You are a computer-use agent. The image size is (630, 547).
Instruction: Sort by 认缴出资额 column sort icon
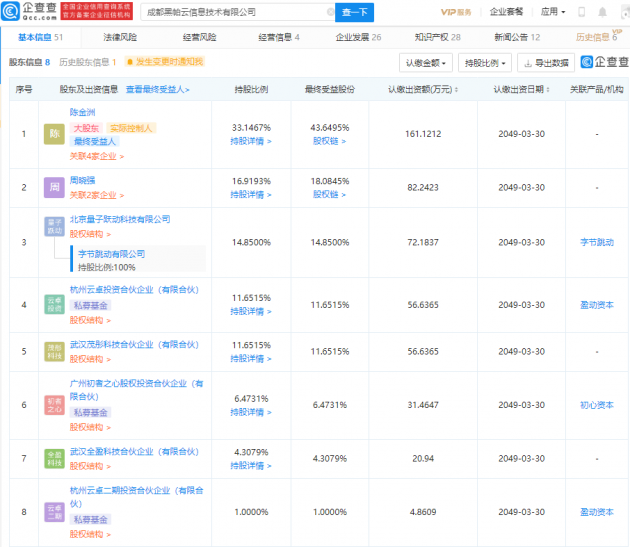pyautogui.click(x=456, y=90)
